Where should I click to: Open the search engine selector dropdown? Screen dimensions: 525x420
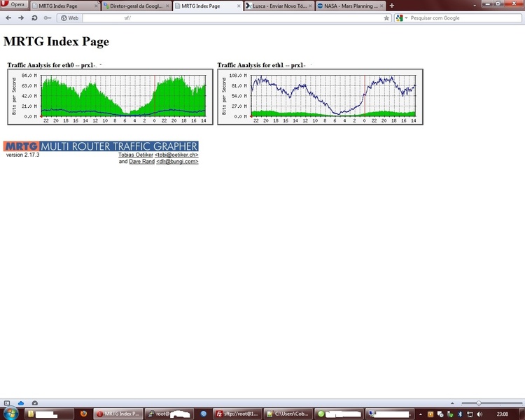(401, 18)
